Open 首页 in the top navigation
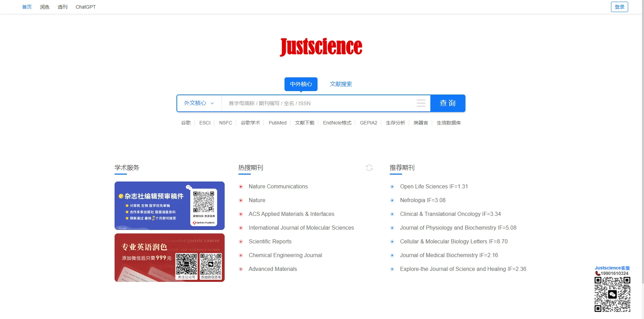This screenshot has height=319, width=644. 27,7
